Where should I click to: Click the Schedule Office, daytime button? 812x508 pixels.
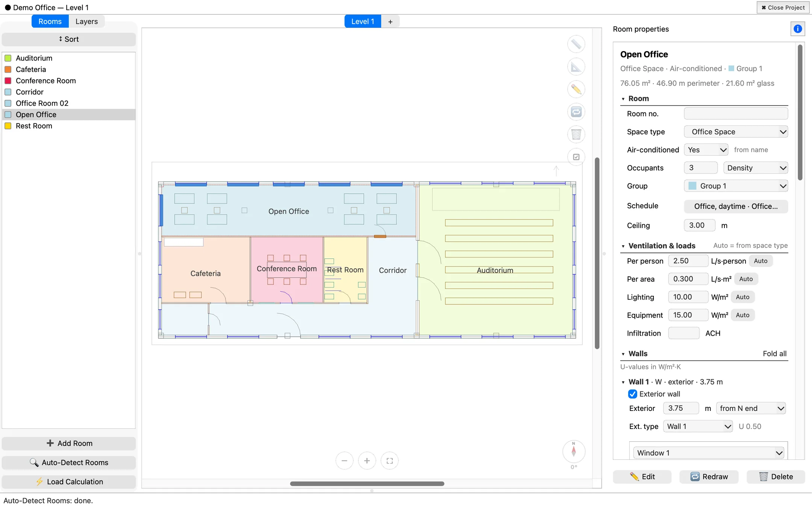pyautogui.click(x=736, y=206)
